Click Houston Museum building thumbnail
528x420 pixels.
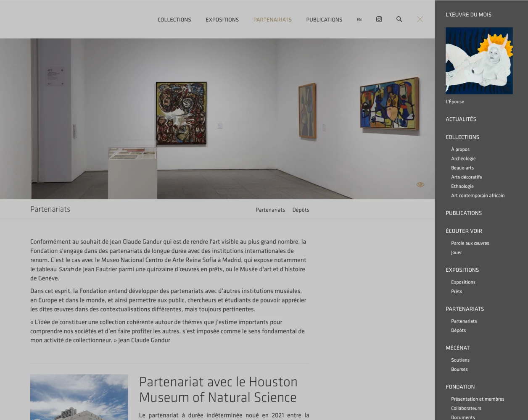(x=79, y=397)
